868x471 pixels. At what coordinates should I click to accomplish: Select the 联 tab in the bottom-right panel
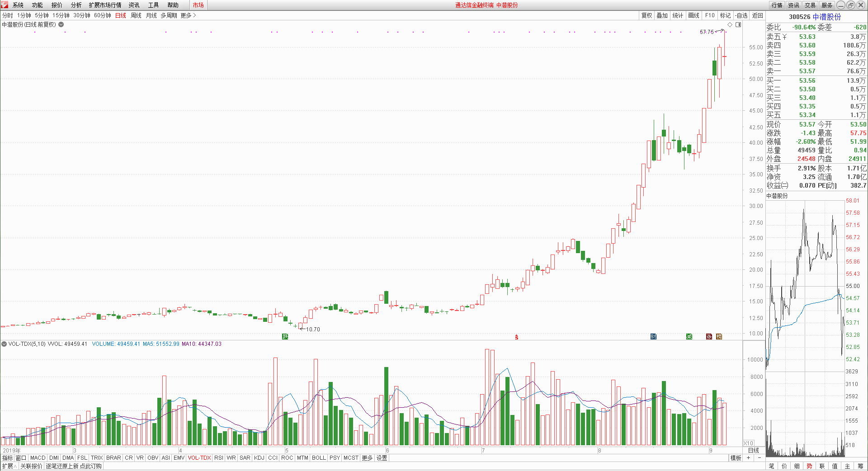coord(822,466)
